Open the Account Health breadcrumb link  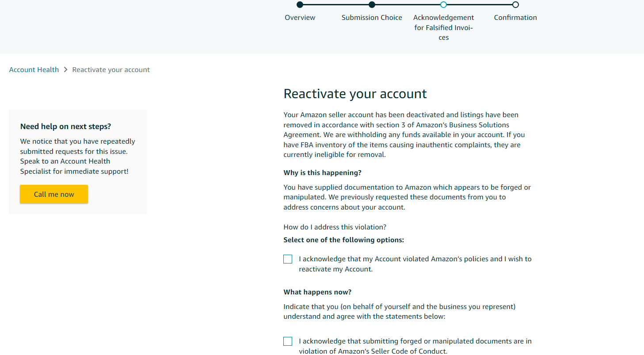pyautogui.click(x=34, y=70)
